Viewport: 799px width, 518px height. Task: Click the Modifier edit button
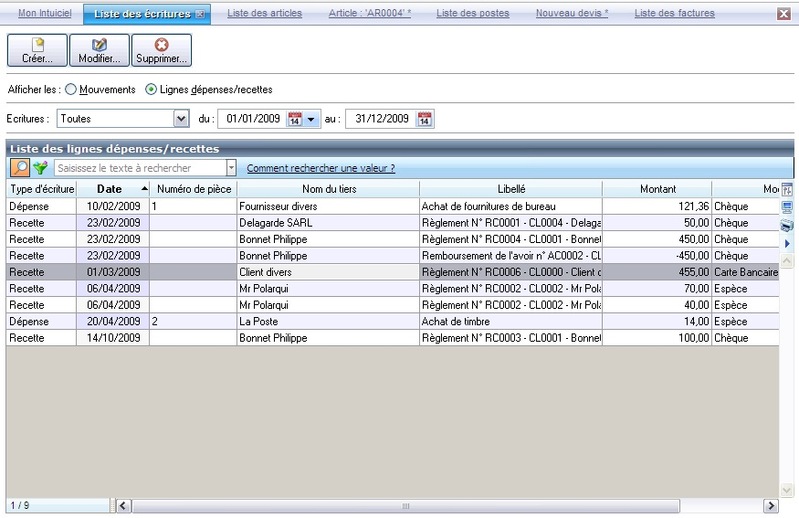(x=99, y=50)
